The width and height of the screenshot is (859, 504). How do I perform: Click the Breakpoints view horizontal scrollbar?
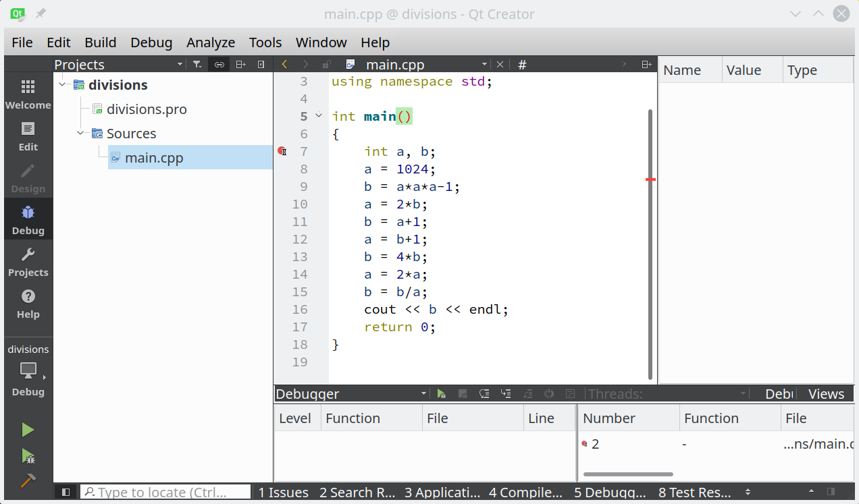click(x=628, y=474)
